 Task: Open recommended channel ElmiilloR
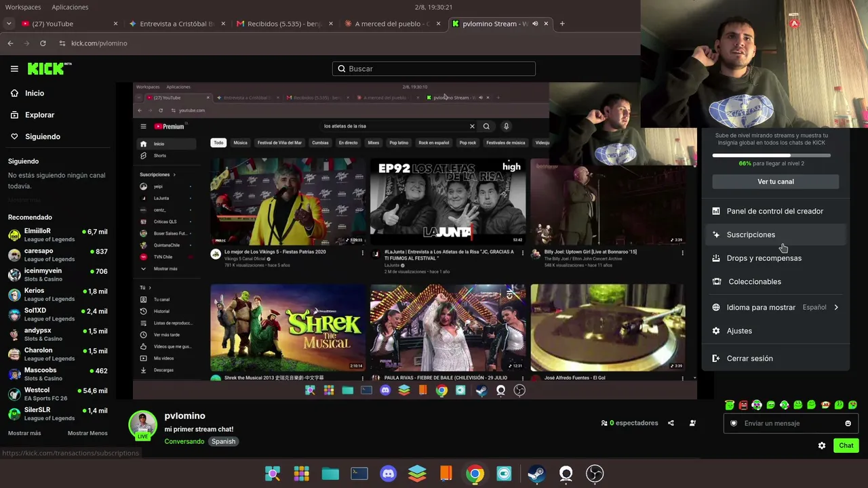[x=58, y=235]
